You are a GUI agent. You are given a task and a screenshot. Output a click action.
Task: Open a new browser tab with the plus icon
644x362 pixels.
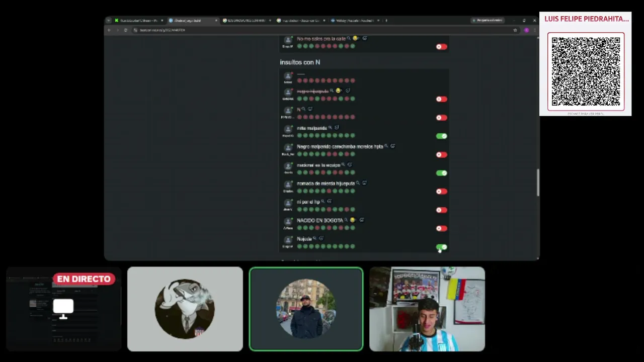[x=386, y=21]
